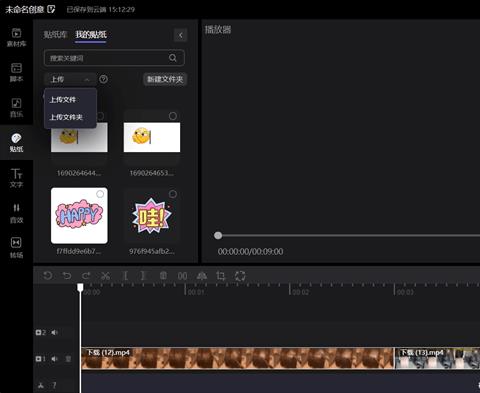Click the rotate tool in timeline toolbar
Image resolution: width=480 pixels, height=393 pixels.
click(x=240, y=276)
